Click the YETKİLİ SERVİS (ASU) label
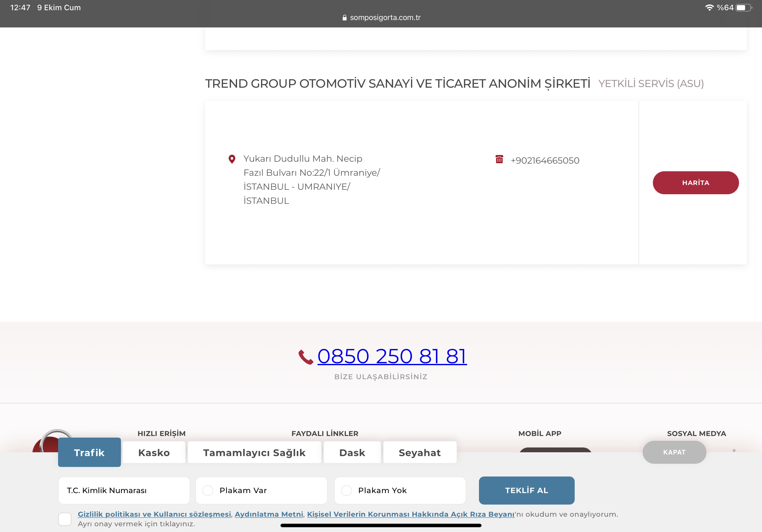The width and height of the screenshot is (762, 532). pos(651,84)
